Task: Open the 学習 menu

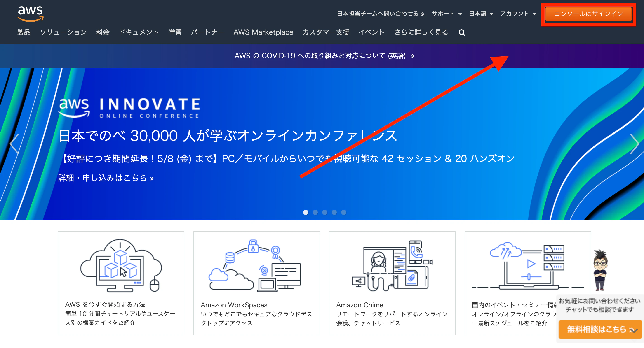Action: (175, 32)
